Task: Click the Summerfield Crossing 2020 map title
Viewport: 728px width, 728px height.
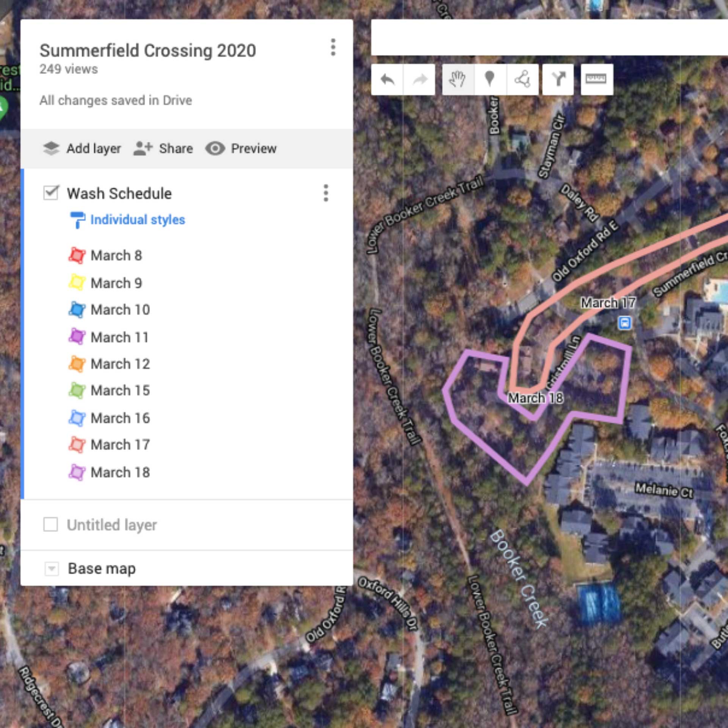Action: 148,51
